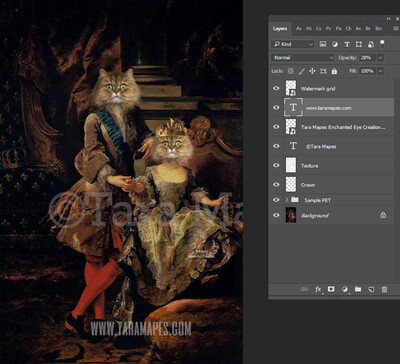Image resolution: width=400 pixels, height=364 pixels.
Task: Expand the Sample PET group
Action: (x=287, y=200)
